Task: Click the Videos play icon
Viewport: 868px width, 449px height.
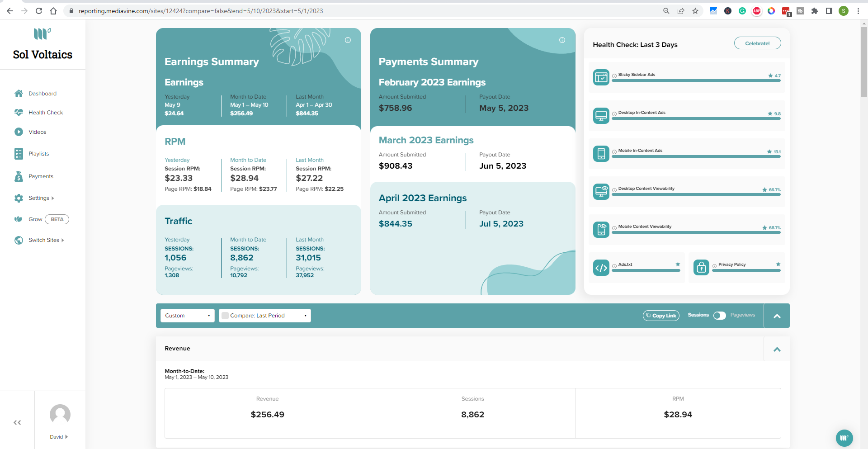Action: pos(19,132)
